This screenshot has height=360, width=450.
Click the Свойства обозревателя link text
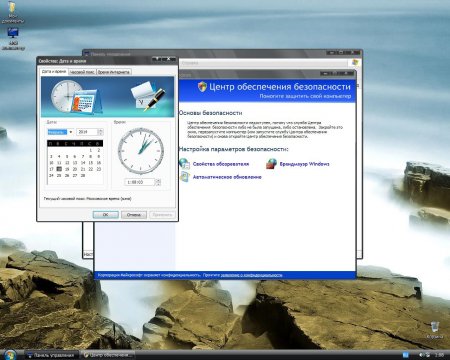pos(221,164)
